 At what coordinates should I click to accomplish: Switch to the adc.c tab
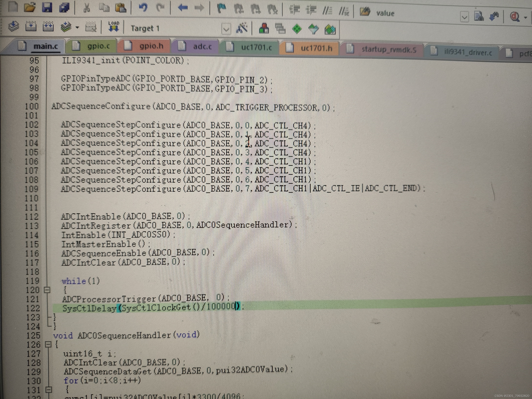197,47
